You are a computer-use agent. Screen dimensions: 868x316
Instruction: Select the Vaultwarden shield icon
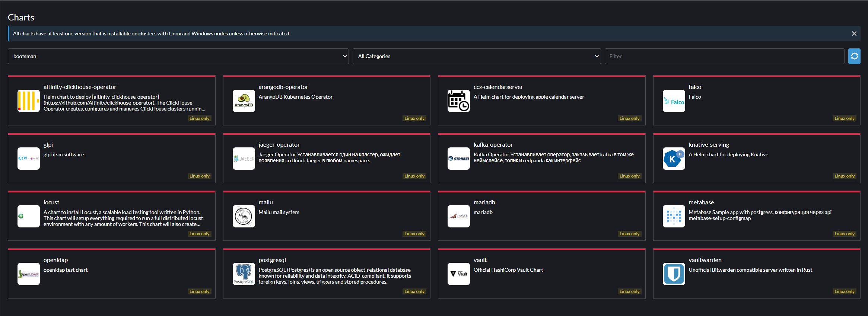point(674,274)
